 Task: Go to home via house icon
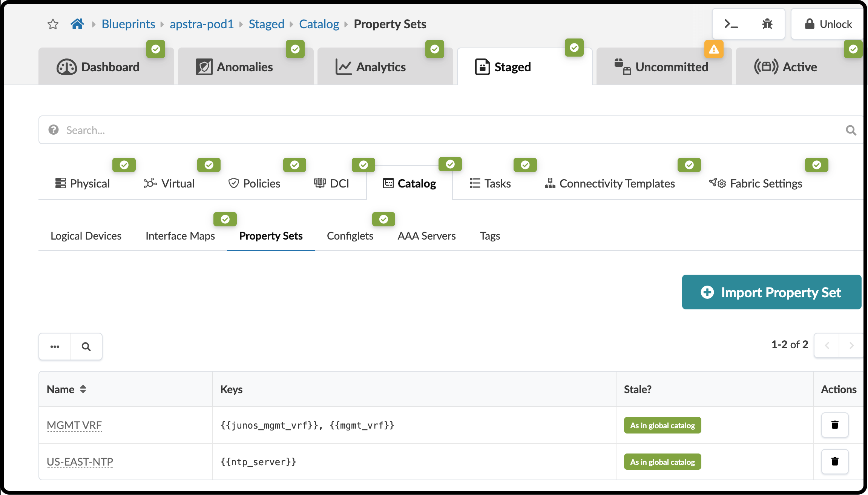[x=77, y=24]
